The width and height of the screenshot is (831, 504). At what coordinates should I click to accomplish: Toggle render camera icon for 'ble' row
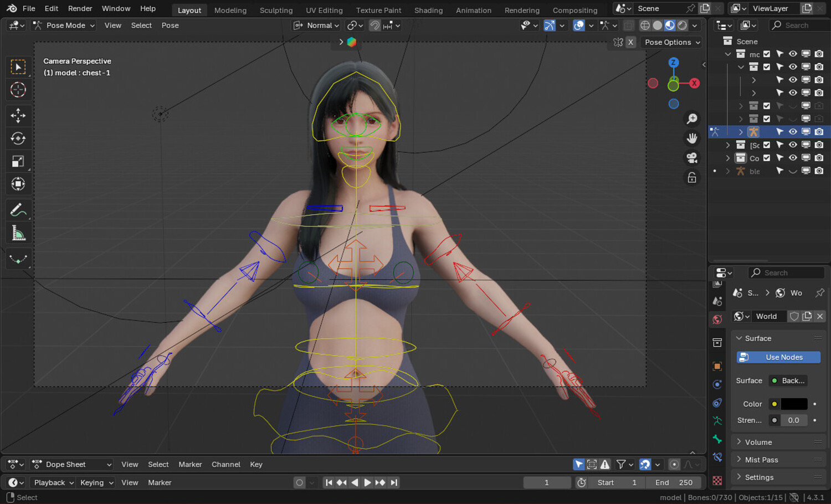[x=819, y=171]
